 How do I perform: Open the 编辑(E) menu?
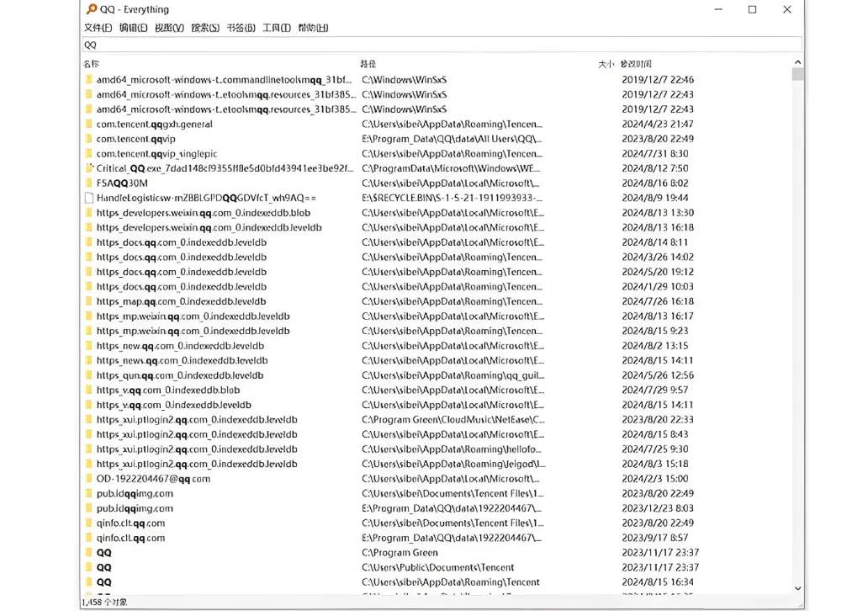pyautogui.click(x=134, y=28)
